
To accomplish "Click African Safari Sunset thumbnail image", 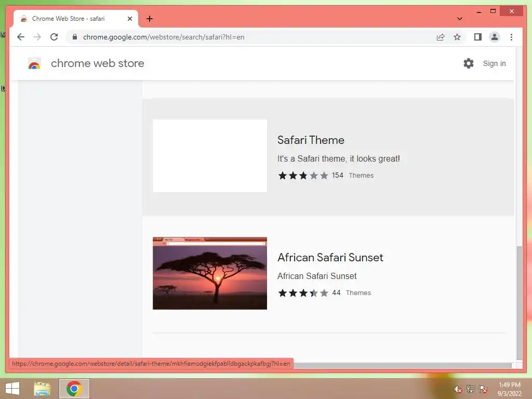I will (210, 273).
